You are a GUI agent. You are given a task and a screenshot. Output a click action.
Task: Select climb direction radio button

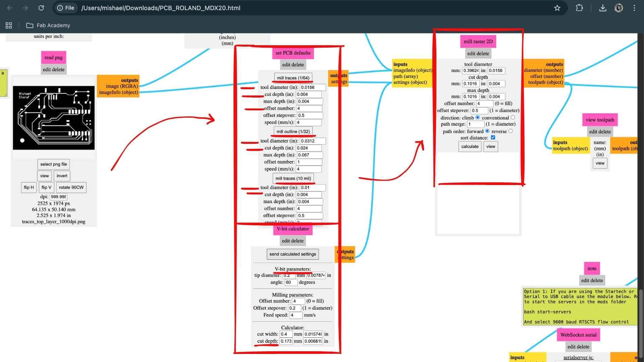click(478, 118)
